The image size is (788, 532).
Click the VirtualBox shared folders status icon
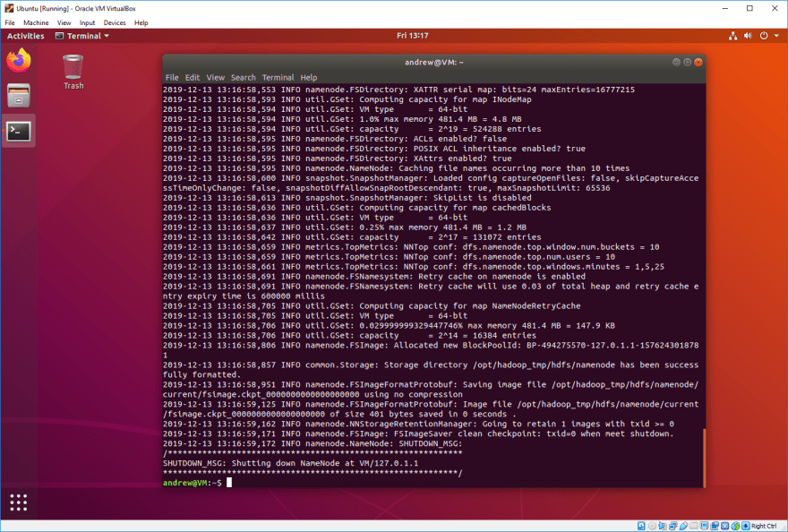(694, 526)
